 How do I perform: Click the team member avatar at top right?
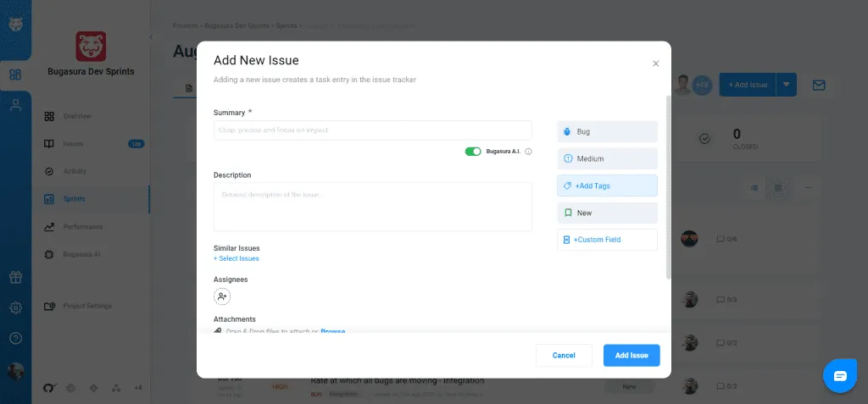[x=683, y=85]
